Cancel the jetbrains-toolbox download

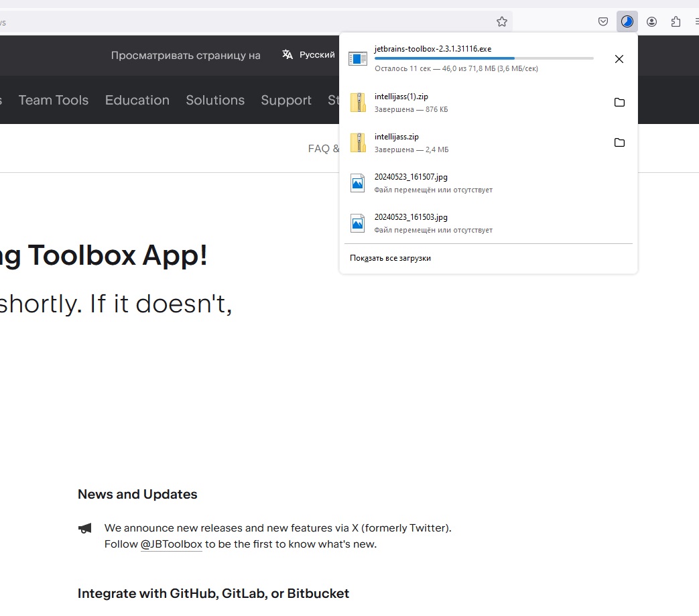tap(619, 59)
